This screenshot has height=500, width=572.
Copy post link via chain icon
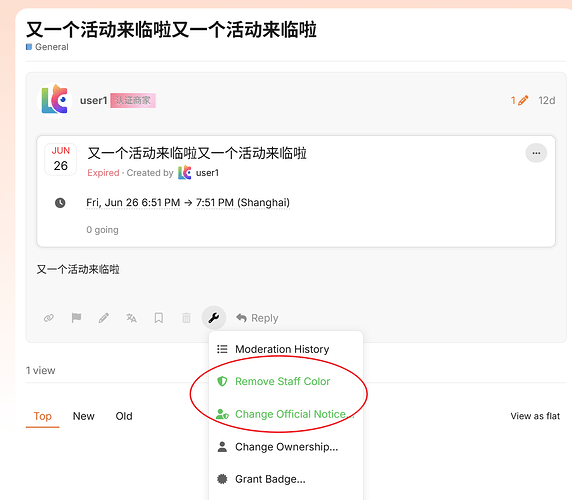pos(49,318)
